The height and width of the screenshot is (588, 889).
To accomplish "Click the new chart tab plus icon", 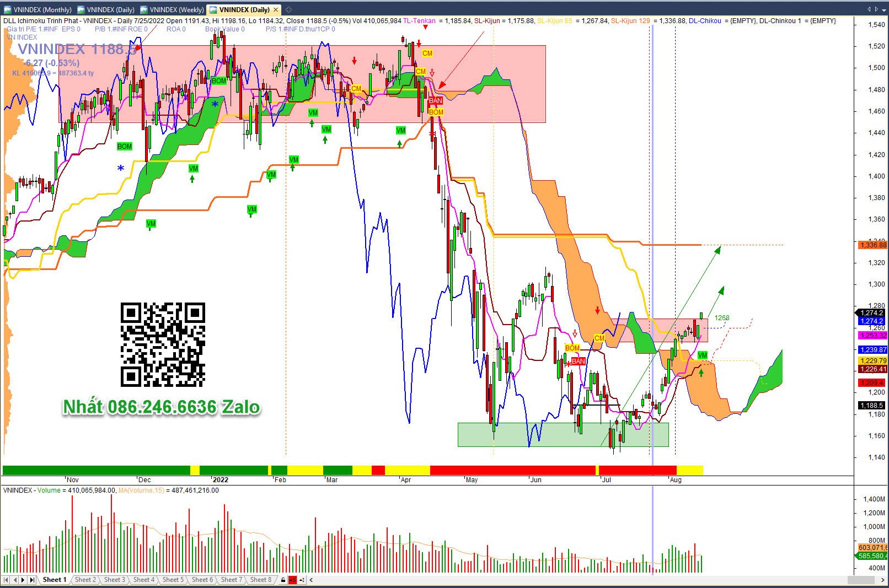I will coord(288,9).
